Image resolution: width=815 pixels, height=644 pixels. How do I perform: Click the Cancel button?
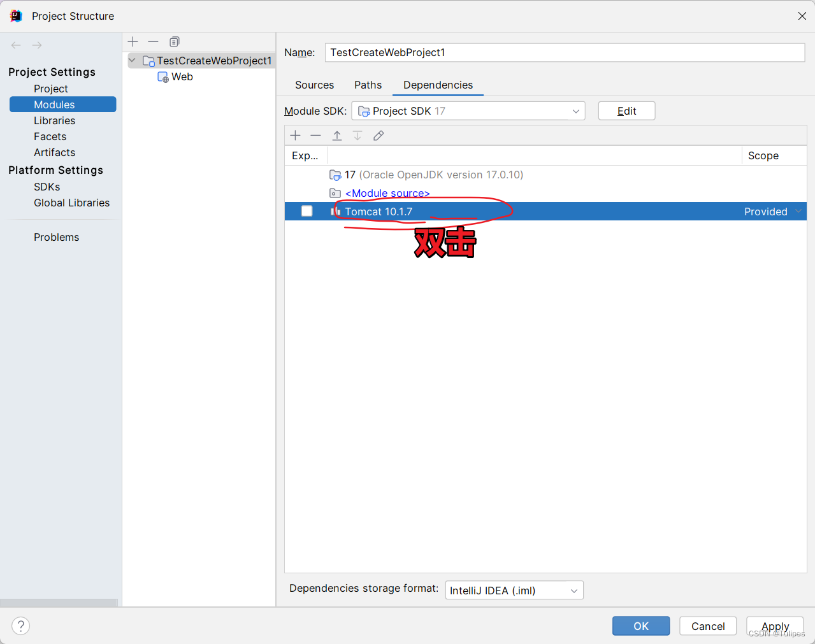tap(708, 626)
